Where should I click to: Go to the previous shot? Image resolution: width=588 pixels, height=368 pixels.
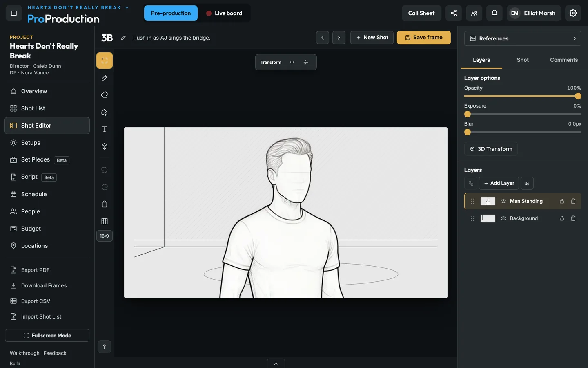point(323,38)
